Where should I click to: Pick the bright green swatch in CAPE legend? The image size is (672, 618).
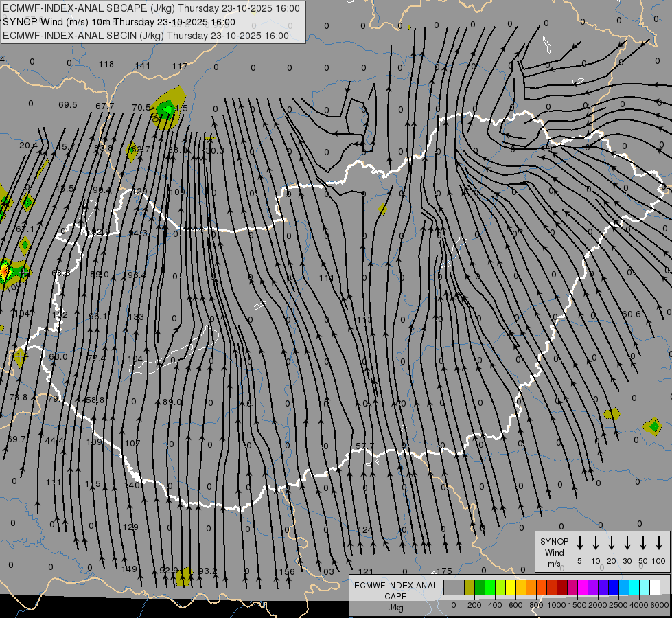click(x=490, y=588)
